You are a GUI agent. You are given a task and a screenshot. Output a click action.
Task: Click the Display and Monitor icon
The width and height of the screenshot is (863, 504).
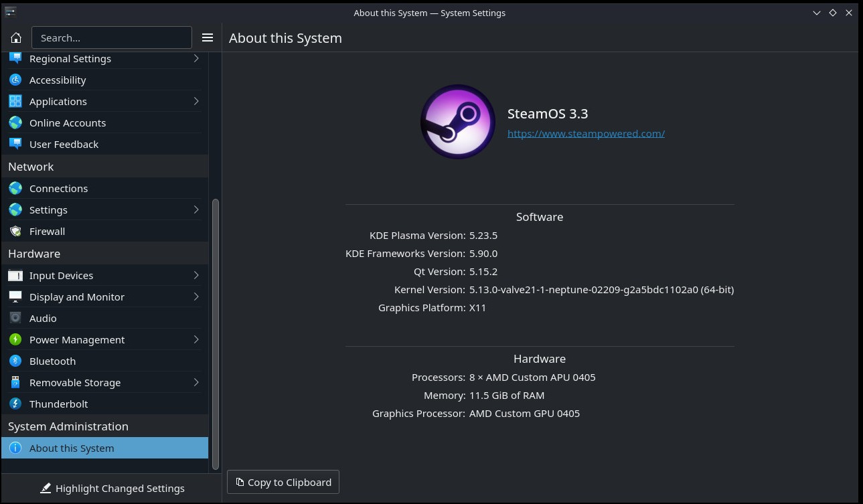point(15,297)
